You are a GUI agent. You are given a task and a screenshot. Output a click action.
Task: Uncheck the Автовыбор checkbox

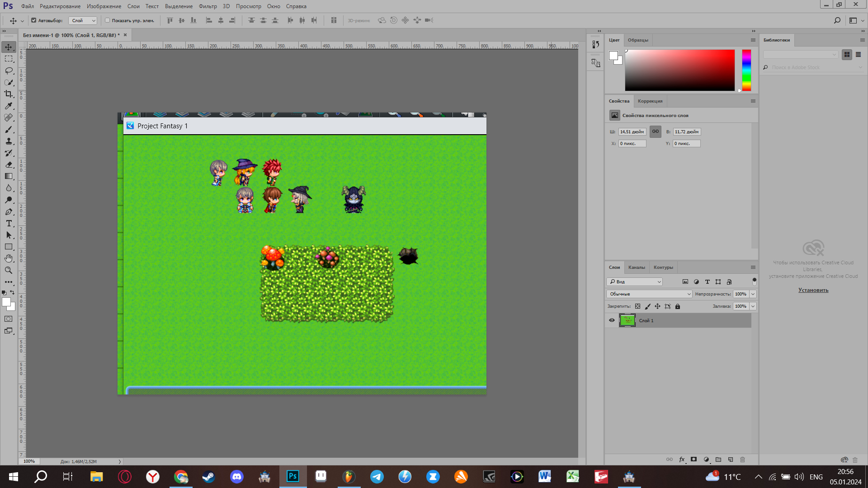33,20
